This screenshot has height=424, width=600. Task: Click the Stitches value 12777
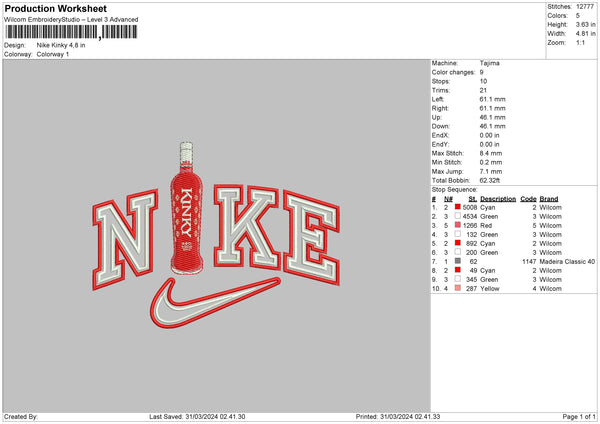[x=585, y=7]
